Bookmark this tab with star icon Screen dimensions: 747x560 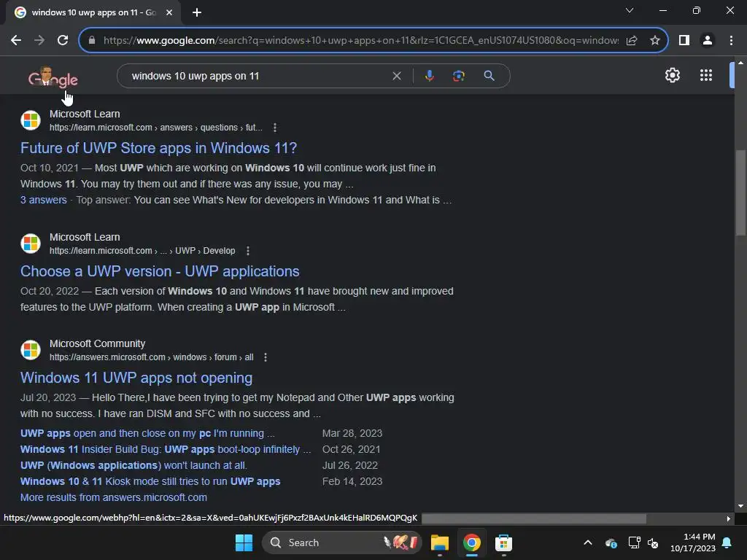[x=655, y=41]
